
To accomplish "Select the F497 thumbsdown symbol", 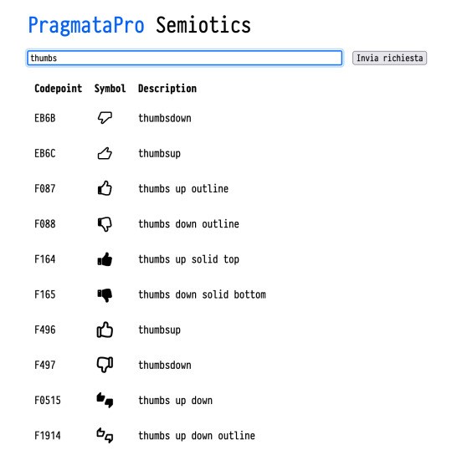I will [x=105, y=365].
